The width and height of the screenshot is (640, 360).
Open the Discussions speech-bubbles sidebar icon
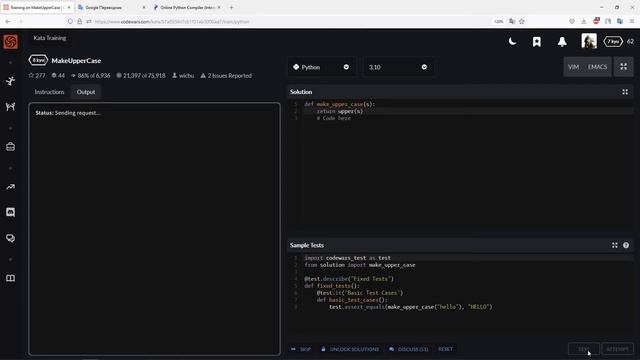[11, 238]
